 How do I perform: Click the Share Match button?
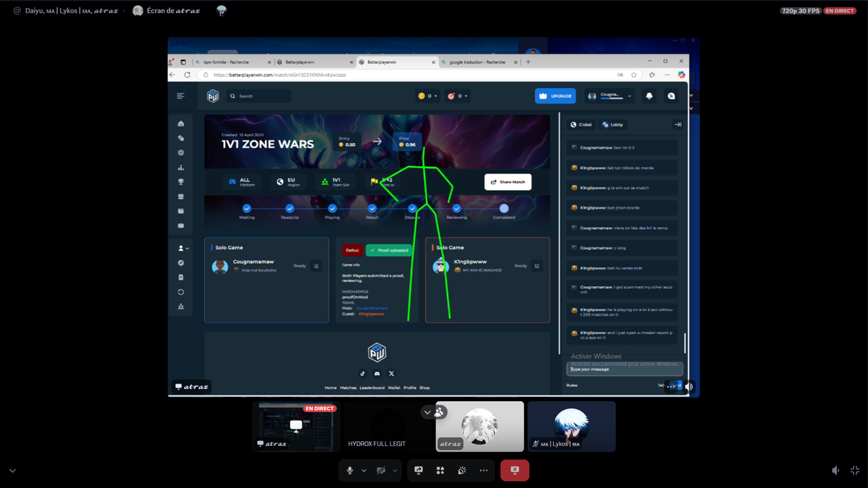(x=508, y=182)
